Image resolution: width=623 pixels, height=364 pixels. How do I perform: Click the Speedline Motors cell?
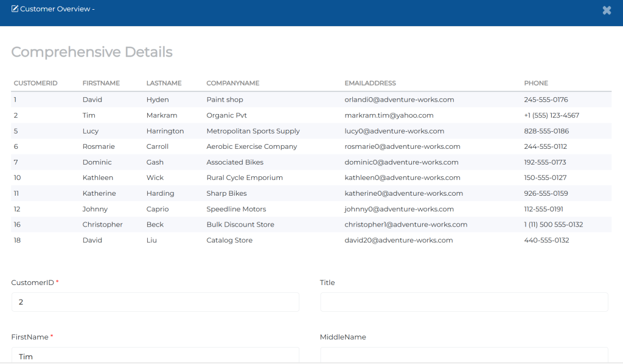tap(236, 209)
